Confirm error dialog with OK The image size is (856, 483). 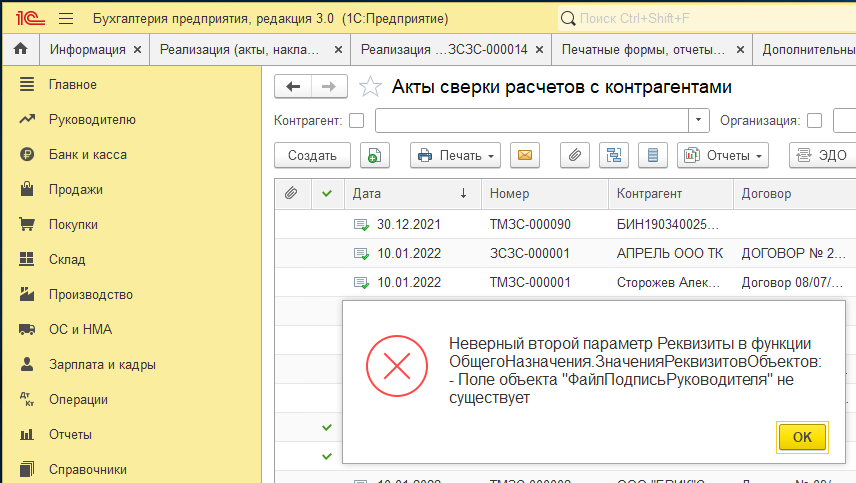tap(802, 437)
